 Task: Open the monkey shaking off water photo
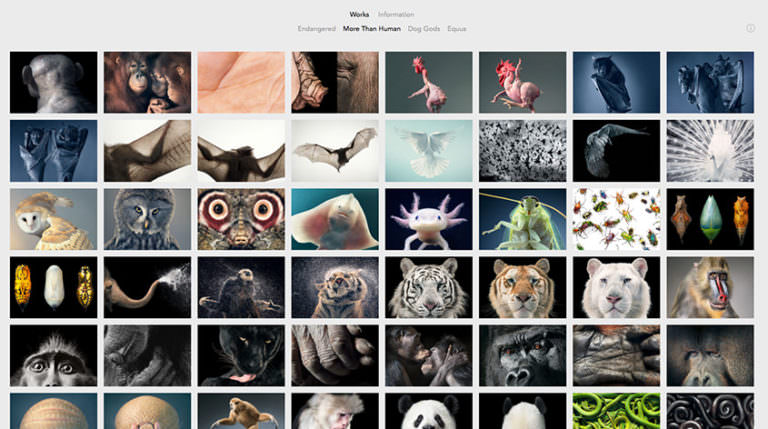tap(241, 287)
